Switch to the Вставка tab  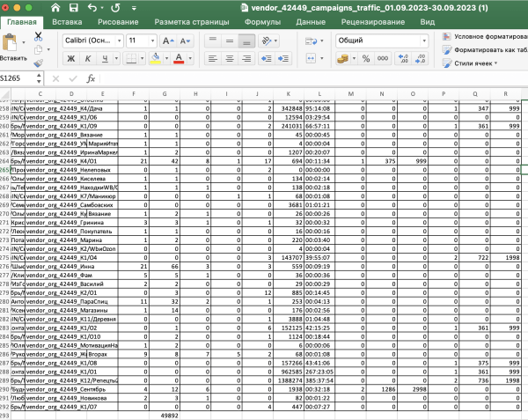click(68, 21)
